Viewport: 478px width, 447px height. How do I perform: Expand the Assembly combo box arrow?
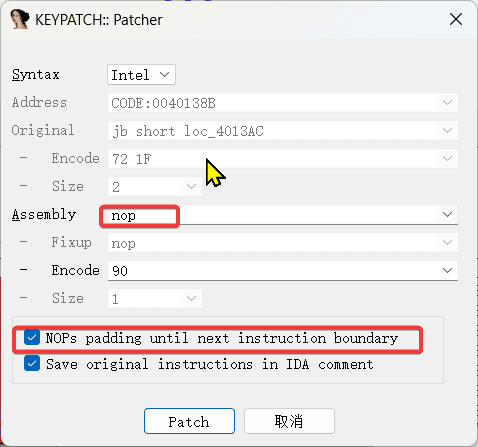pos(447,214)
